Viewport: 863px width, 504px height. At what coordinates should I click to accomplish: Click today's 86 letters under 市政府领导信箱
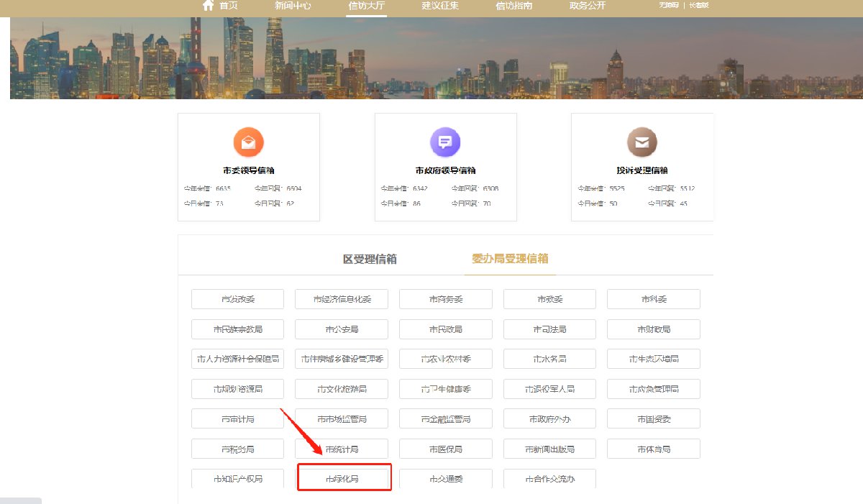point(416,203)
